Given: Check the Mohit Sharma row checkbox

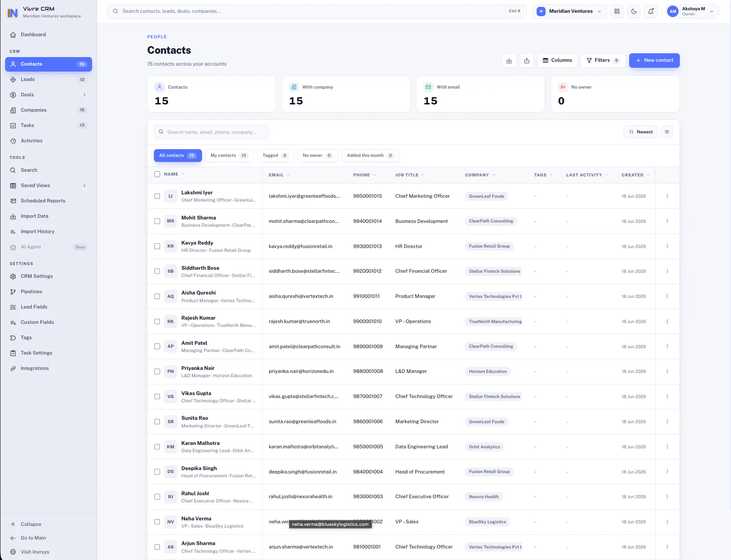Looking at the screenshot, I should point(157,221).
